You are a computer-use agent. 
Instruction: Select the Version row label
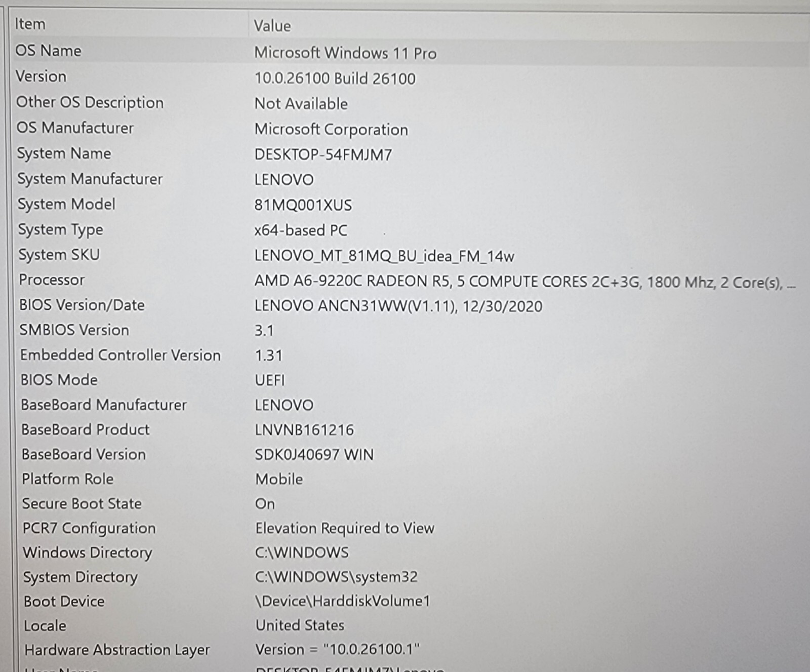coord(41,76)
